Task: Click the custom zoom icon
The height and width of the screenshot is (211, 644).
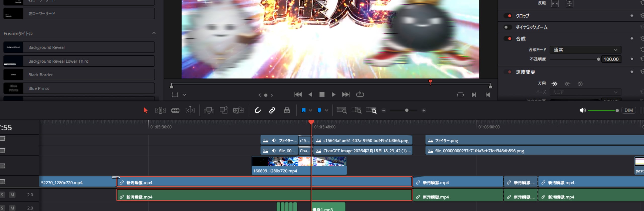Action: (x=372, y=110)
